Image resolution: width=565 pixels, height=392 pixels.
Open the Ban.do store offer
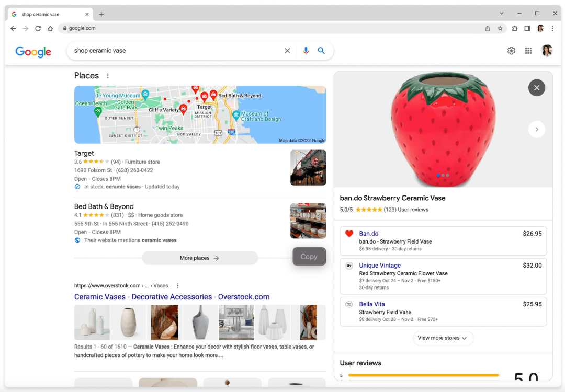click(443, 241)
